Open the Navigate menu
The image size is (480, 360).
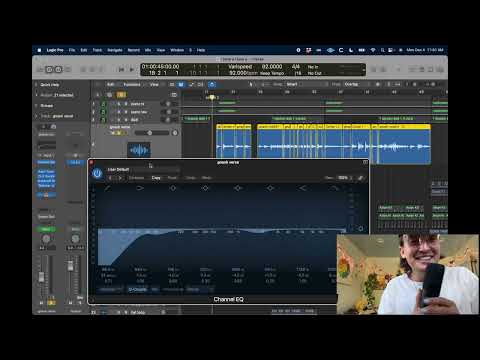(x=115, y=50)
